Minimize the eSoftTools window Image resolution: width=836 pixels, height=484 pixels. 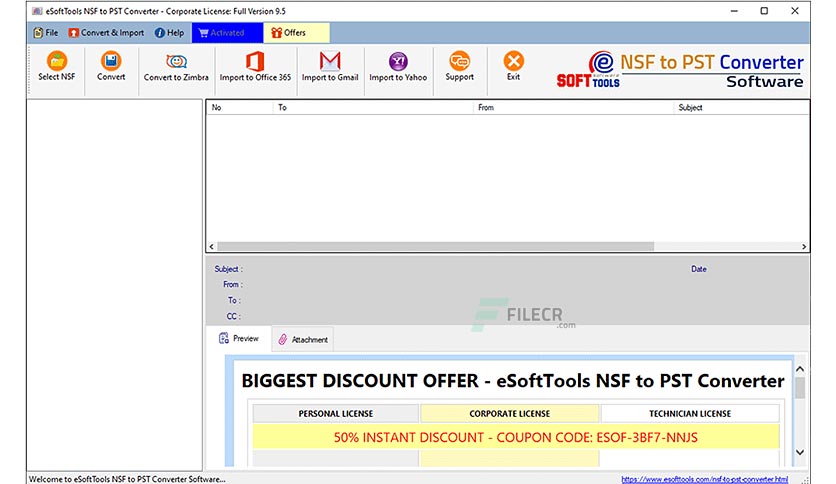[734, 11]
